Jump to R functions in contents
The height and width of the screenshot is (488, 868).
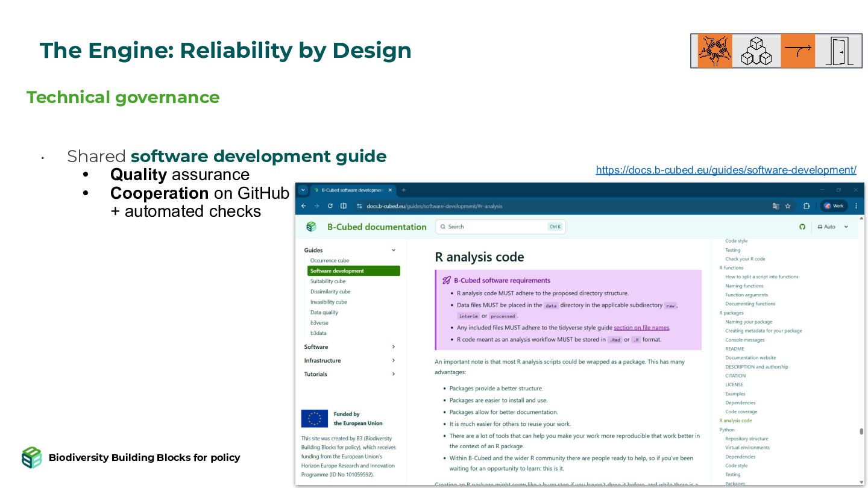click(x=731, y=268)
